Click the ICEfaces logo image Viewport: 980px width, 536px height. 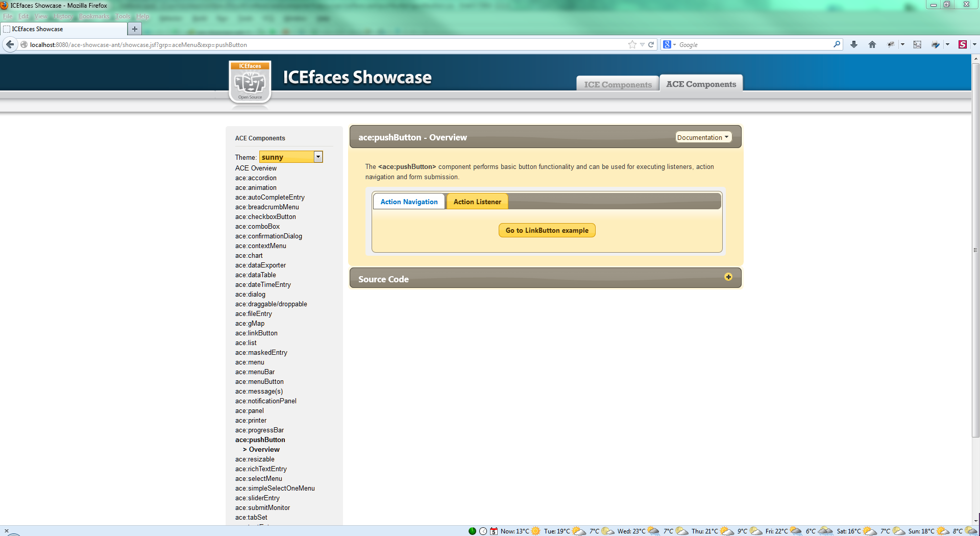coord(250,82)
